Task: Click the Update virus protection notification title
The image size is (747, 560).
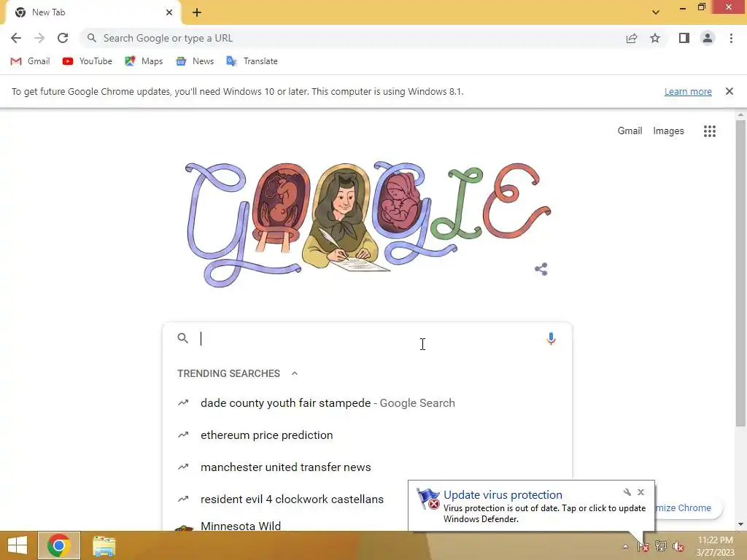Action: [503, 495]
